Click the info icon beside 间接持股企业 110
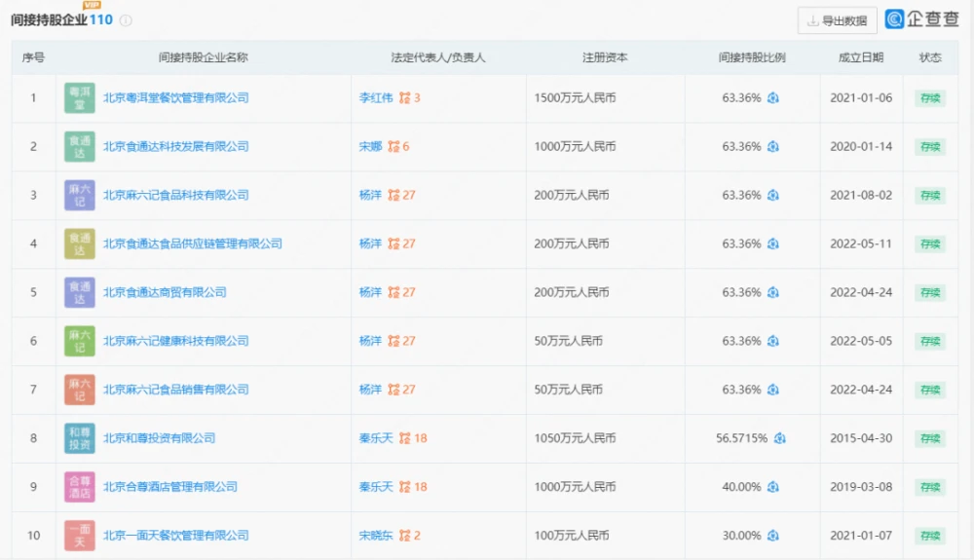The height and width of the screenshot is (560, 974). coord(126,20)
